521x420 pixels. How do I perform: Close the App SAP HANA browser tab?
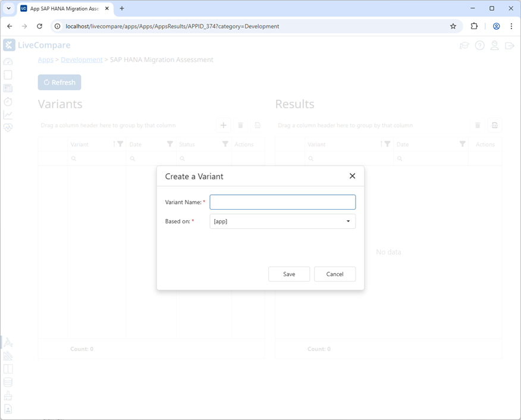pyautogui.click(x=107, y=9)
